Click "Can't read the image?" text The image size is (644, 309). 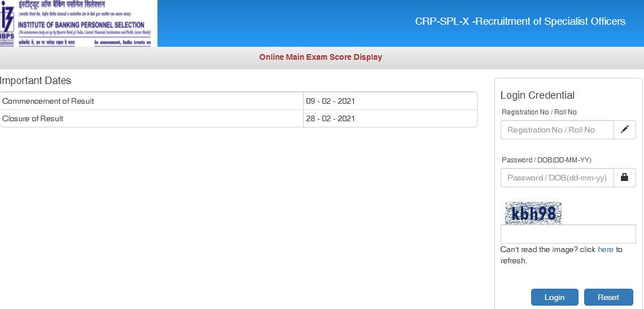pos(539,249)
